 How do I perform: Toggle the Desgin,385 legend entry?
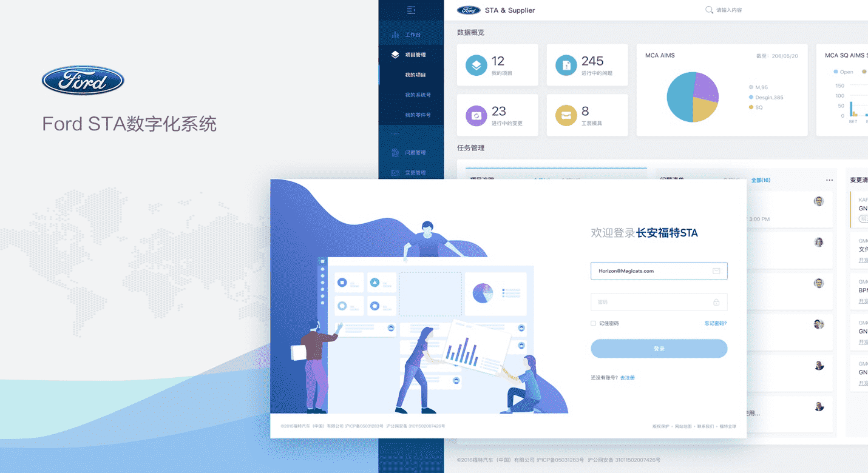pyautogui.click(x=766, y=97)
